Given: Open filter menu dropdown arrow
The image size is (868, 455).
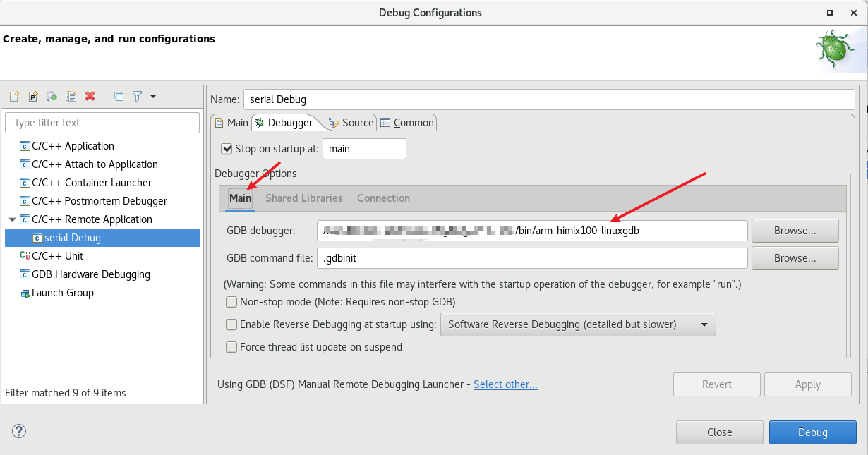Looking at the screenshot, I should (153, 96).
